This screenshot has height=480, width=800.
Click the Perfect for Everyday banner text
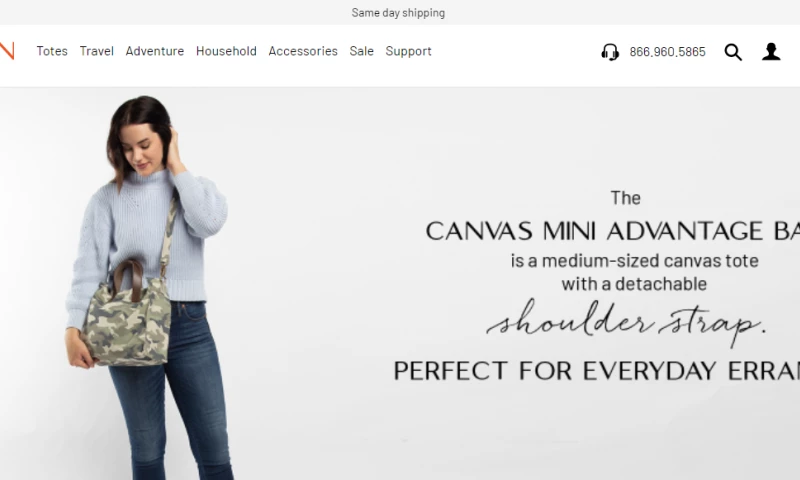[x=596, y=370]
